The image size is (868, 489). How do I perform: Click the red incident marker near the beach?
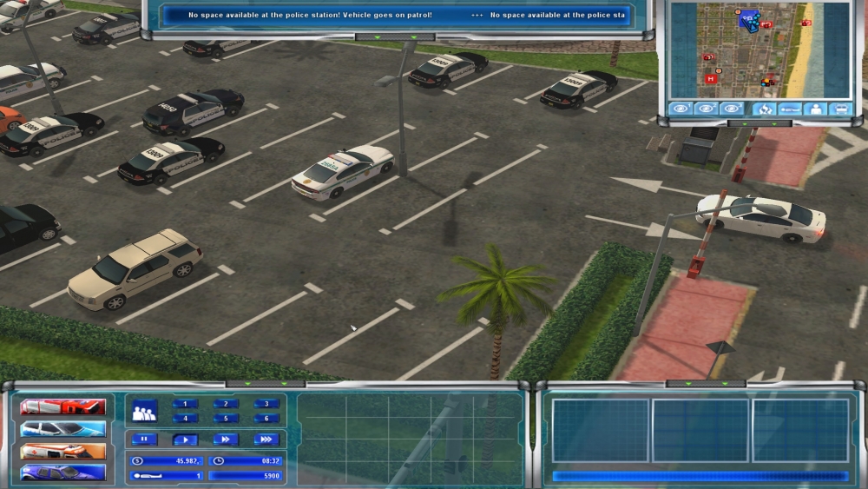tap(806, 23)
